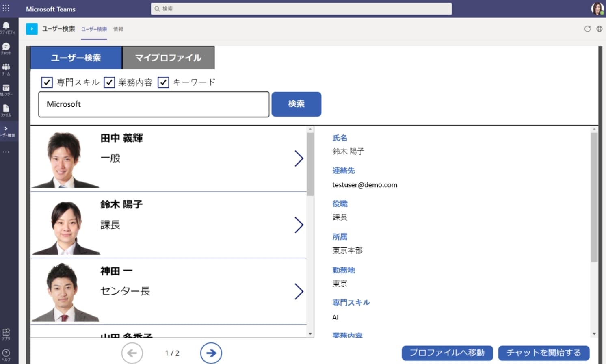Click プロファイルへ移動 button
This screenshot has width=606, height=364.
447,353
